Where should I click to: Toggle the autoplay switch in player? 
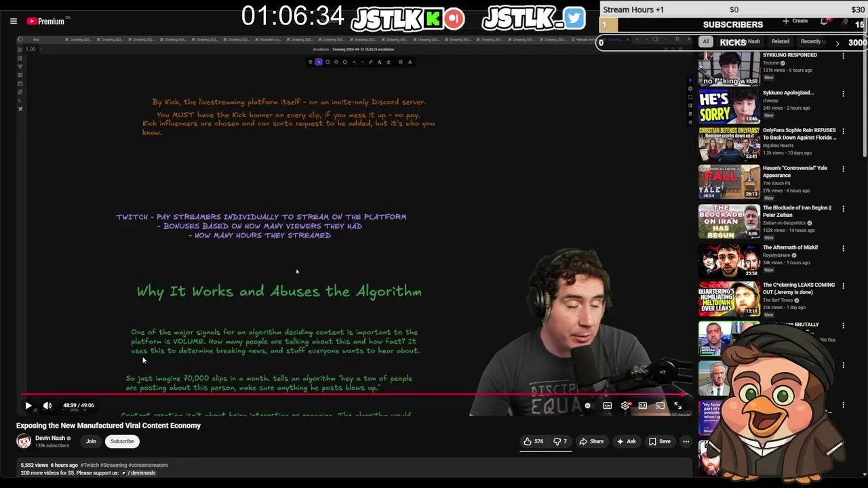[590, 405]
